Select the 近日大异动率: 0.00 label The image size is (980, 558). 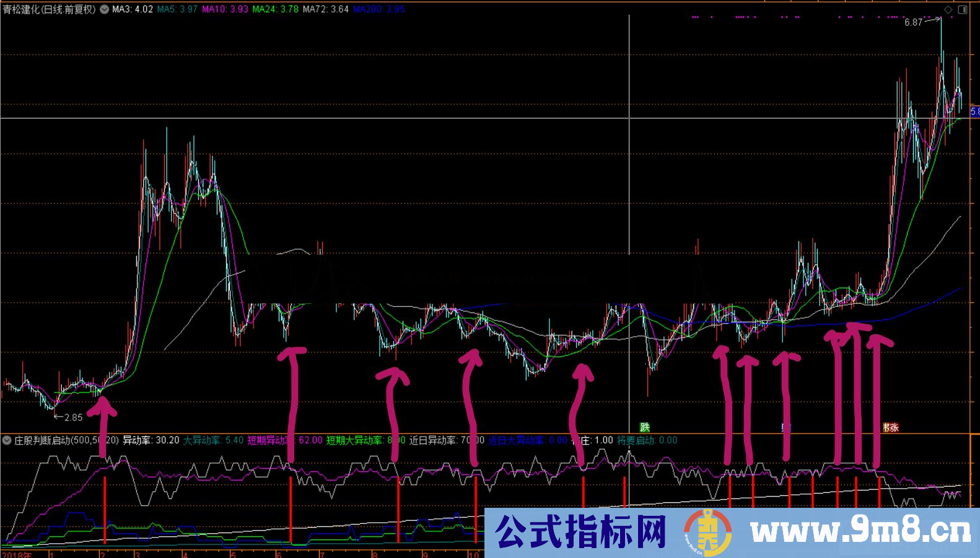(528, 440)
